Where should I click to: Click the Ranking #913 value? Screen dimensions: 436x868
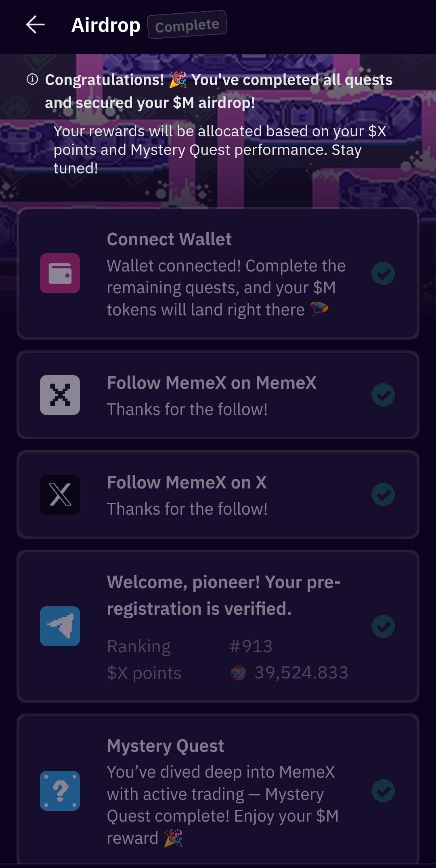point(251,646)
